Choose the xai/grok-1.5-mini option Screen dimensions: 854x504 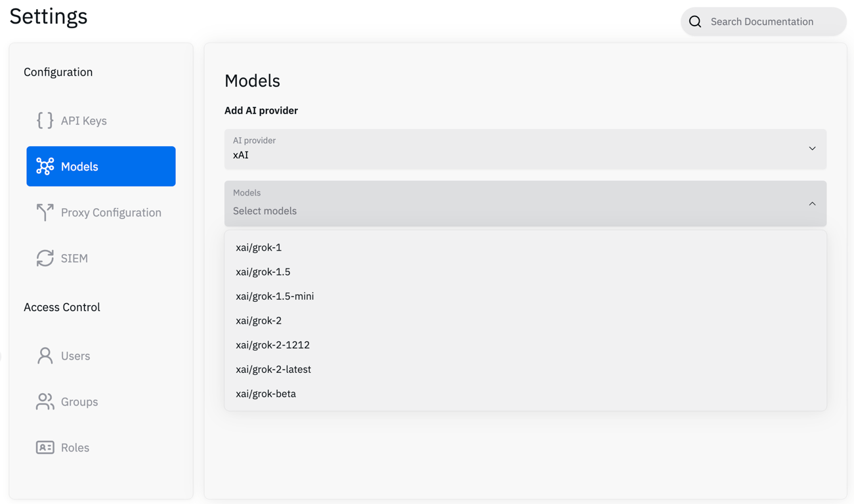[275, 296]
